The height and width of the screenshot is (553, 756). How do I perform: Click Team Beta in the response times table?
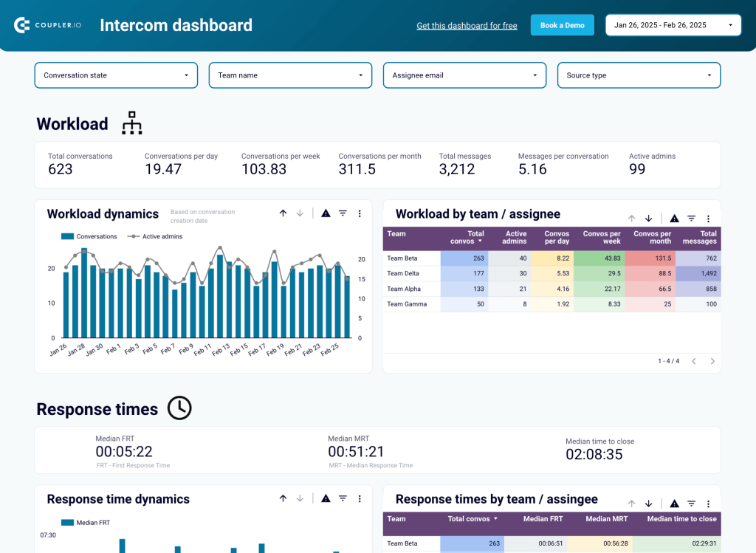tap(402, 543)
